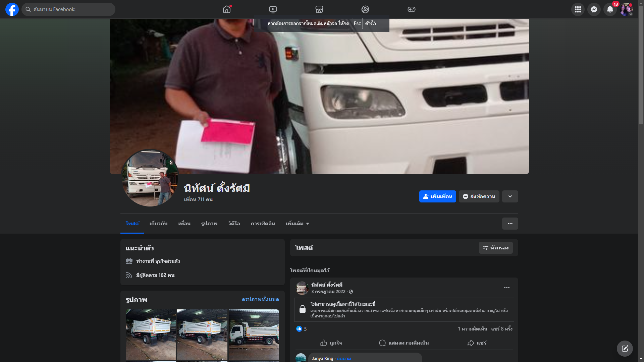Viewport: 644px width, 362px height.
Task: Open the Marketplace icon
Action: point(319,9)
